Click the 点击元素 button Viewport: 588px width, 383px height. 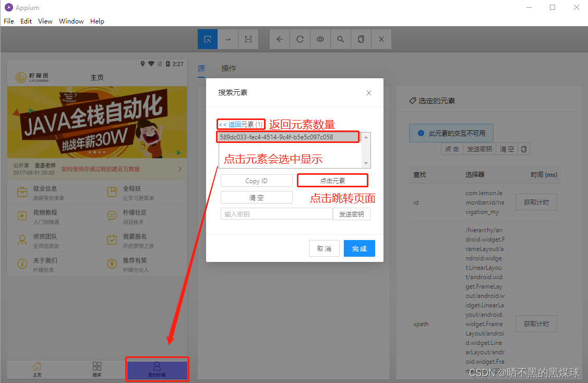pyautogui.click(x=333, y=181)
